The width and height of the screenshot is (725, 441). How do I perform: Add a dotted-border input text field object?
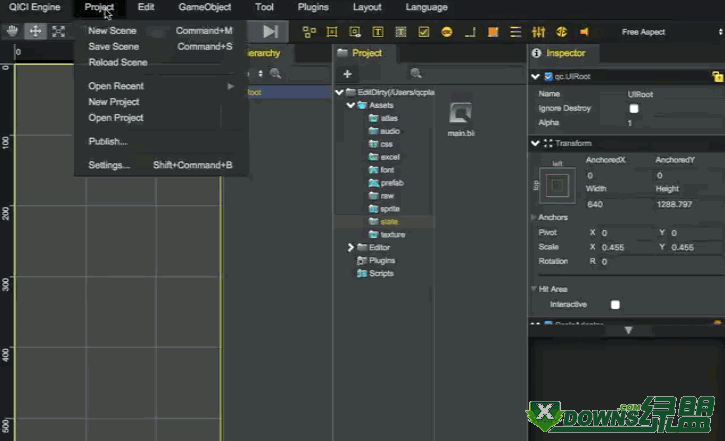click(x=401, y=32)
